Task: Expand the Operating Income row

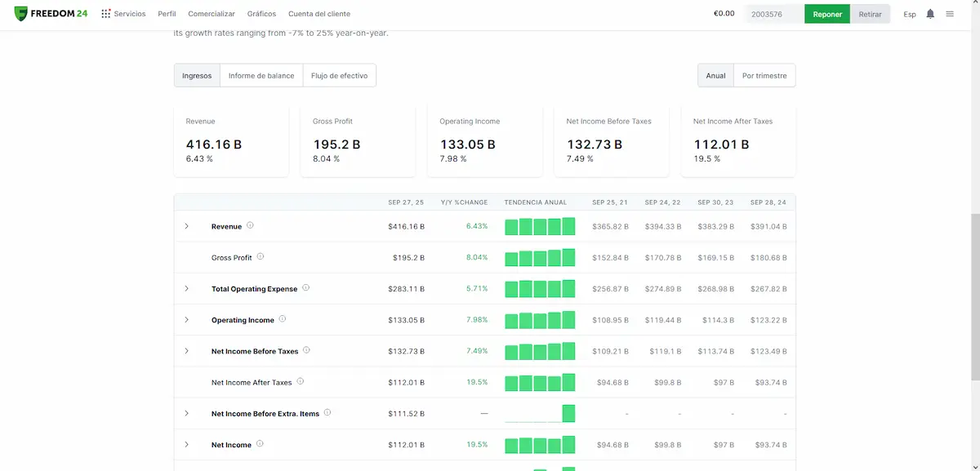Action: (186, 320)
